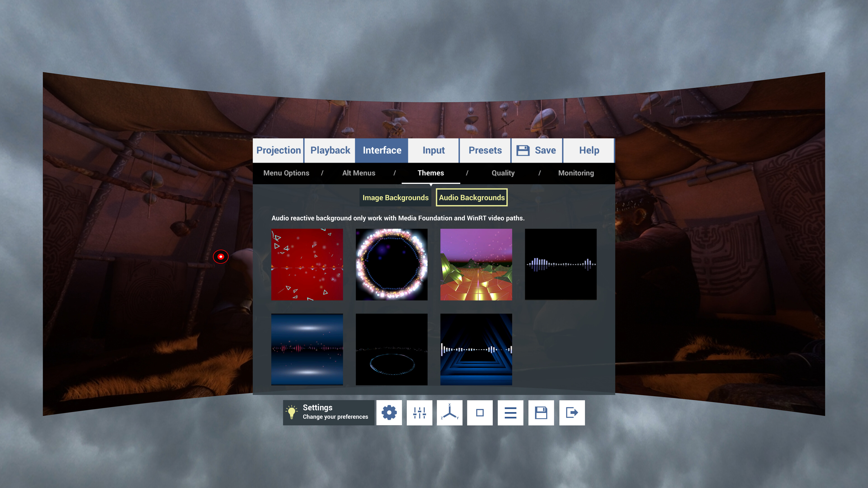The height and width of the screenshot is (488, 868).
Task: Open the Settings gear icon
Action: tap(389, 413)
